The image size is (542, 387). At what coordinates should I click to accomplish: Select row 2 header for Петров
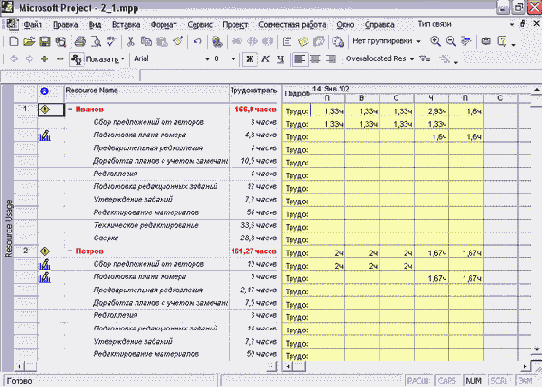coord(26,251)
